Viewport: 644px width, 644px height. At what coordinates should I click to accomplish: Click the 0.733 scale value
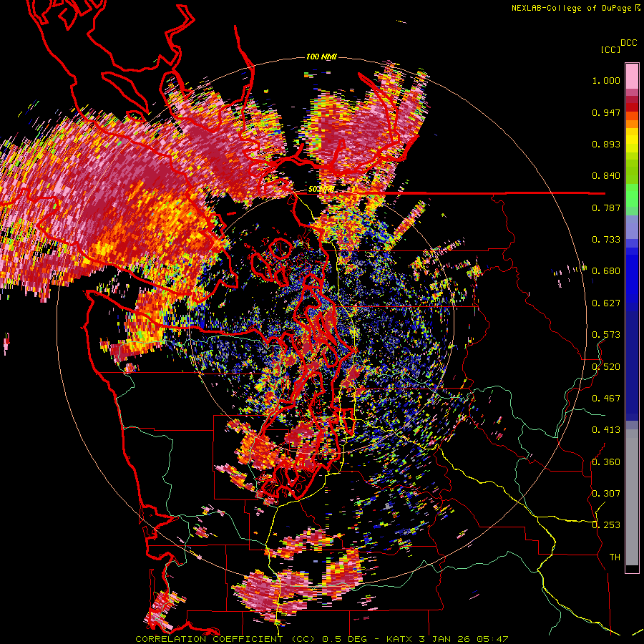point(606,240)
